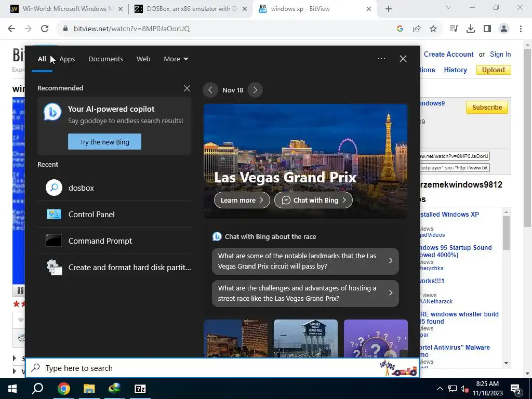Click the Google icon in address bar
The image size is (532, 399).
coord(400,29)
